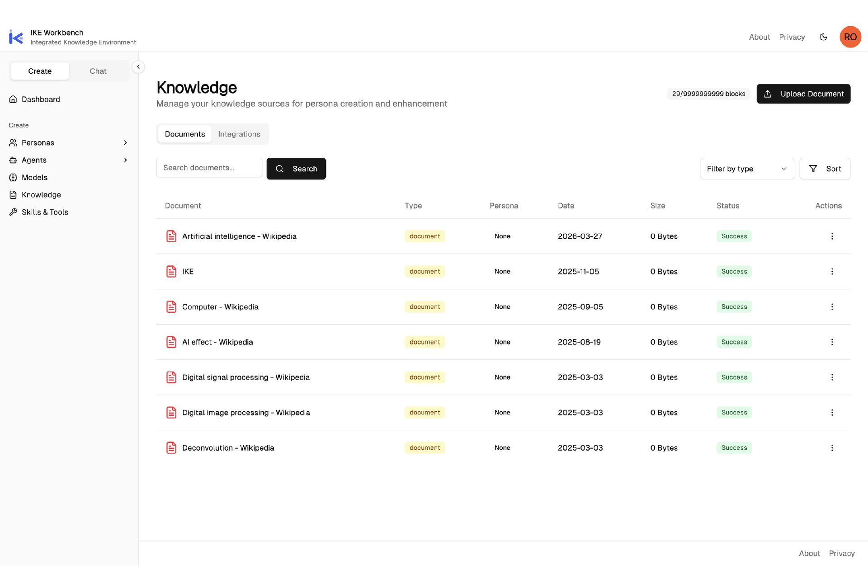Switch to the Integrations tab
Viewport: 868px width, 588px height.
click(239, 134)
